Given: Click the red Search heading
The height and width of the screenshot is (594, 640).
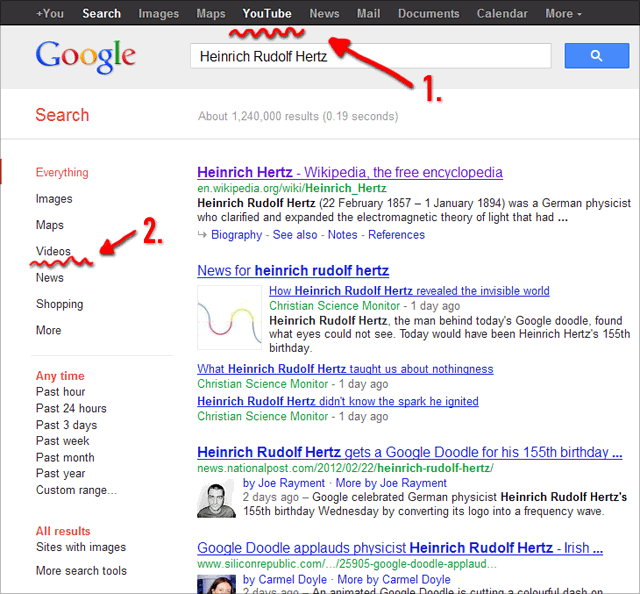Looking at the screenshot, I should [62, 115].
